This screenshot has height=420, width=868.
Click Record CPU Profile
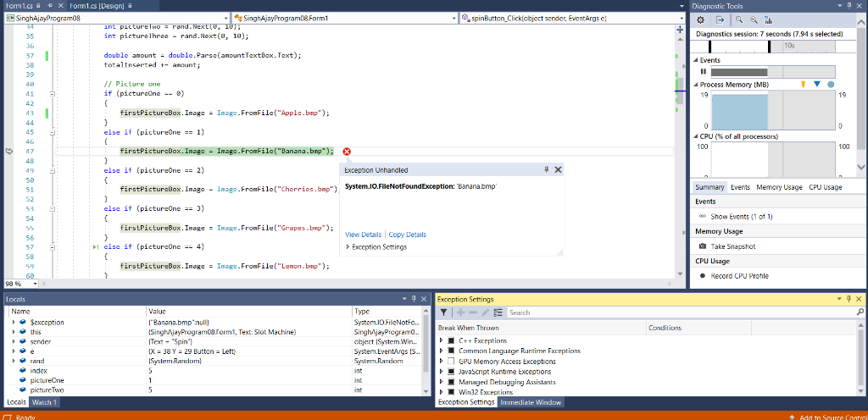tap(739, 276)
